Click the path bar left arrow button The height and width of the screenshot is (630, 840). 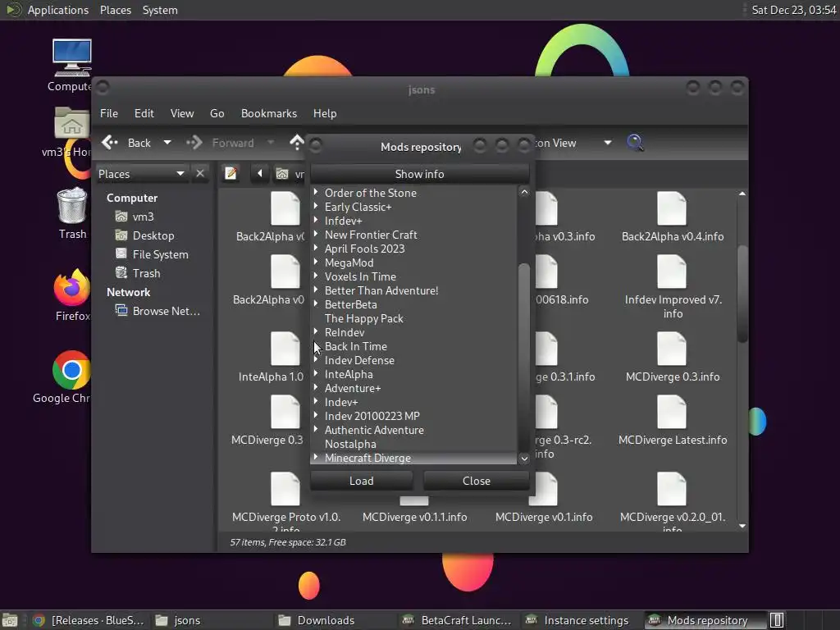click(260, 174)
